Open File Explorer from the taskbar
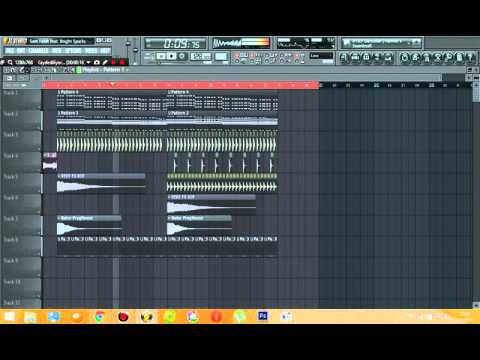480x360 pixels. point(30,316)
